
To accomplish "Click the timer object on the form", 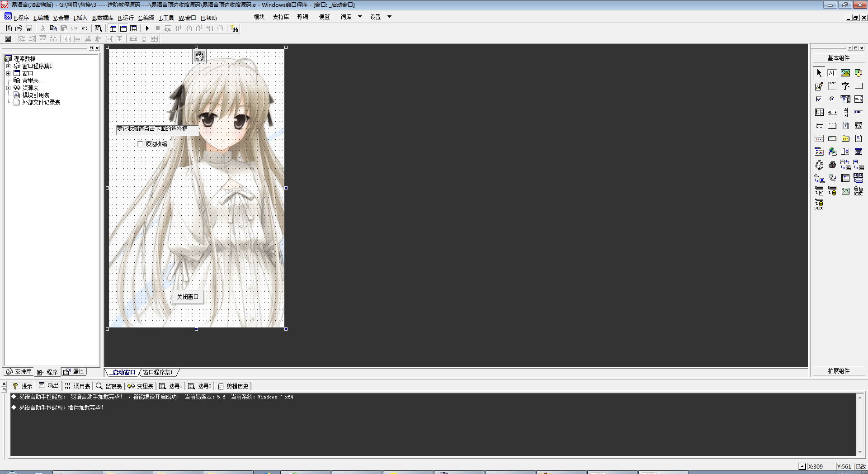I will (x=199, y=57).
